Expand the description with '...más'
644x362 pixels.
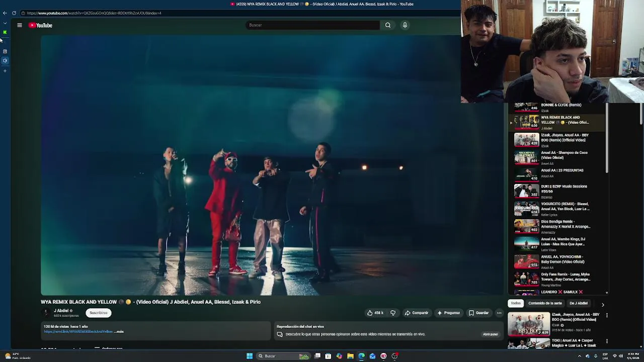(x=119, y=332)
